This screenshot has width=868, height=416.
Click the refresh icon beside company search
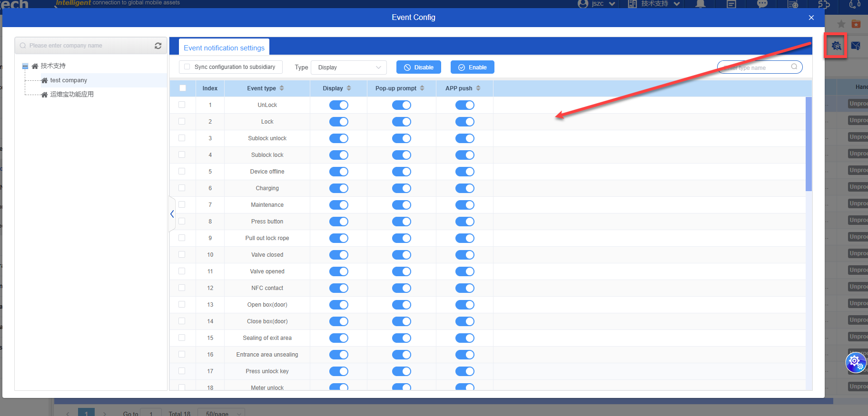[x=158, y=46]
